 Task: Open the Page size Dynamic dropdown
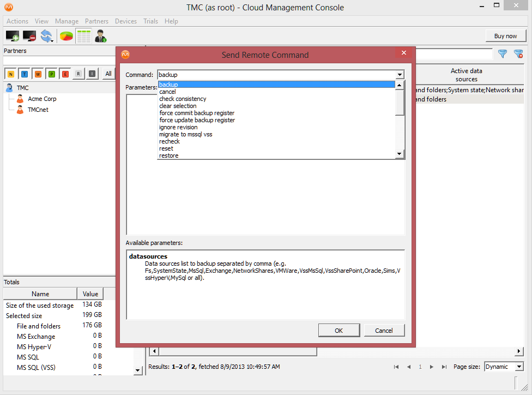point(518,367)
